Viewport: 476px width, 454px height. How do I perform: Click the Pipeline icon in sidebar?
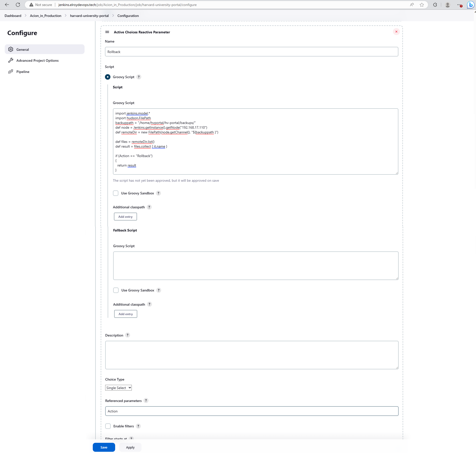(x=11, y=71)
